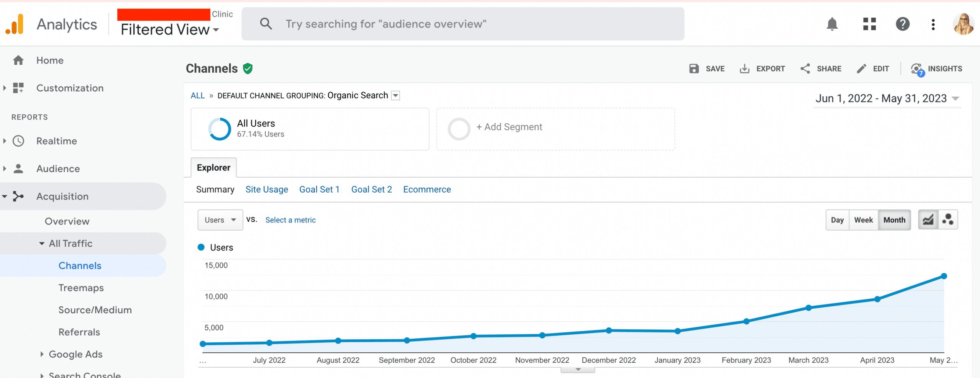Click the Realtime clock icon
The height and width of the screenshot is (378, 980).
[18, 141]
